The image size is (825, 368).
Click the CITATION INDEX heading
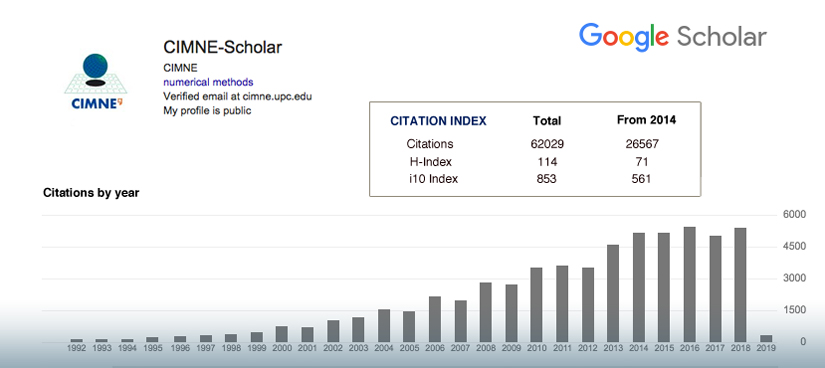tap(438, 121)
